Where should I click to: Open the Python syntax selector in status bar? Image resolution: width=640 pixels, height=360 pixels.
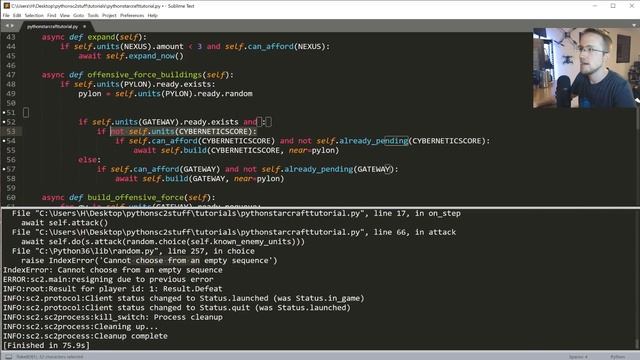[617, 357]
